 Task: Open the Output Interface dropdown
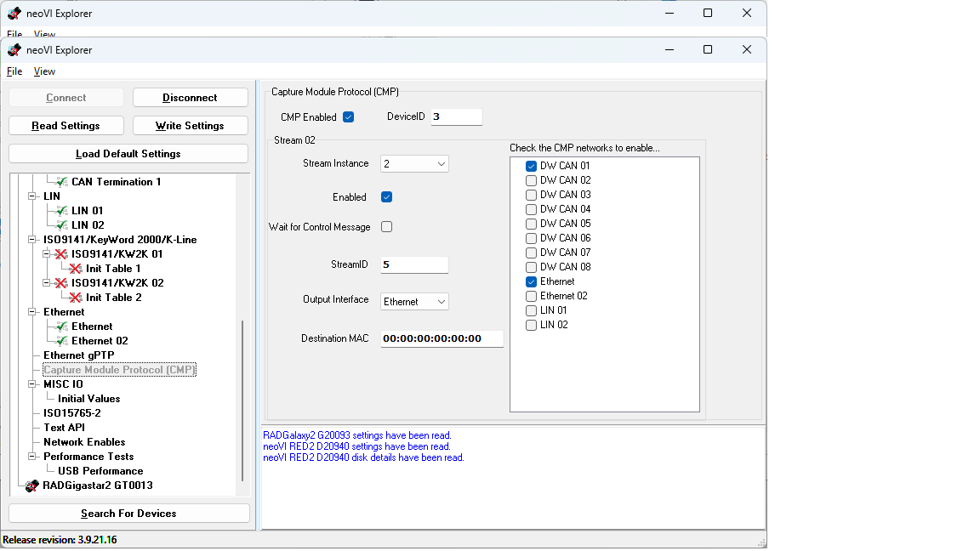(x=415, y=302)
